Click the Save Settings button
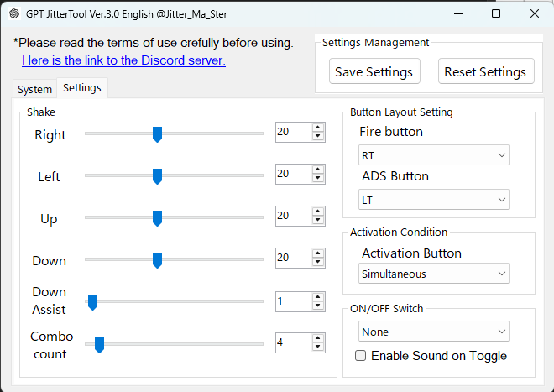 (374, 72)
